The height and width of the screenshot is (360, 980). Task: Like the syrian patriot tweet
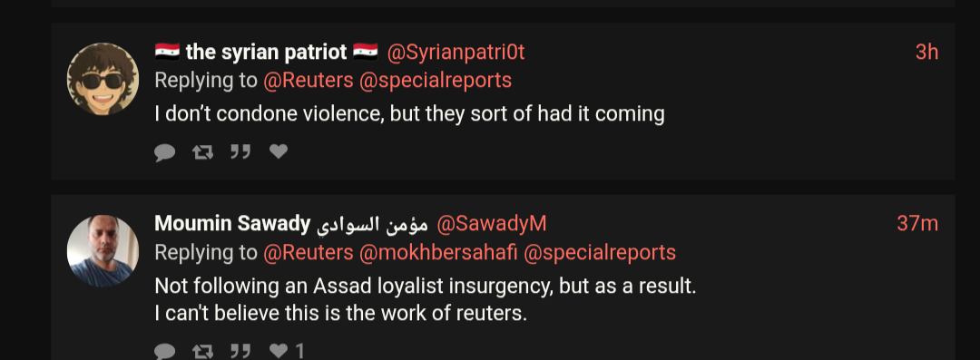(x=279, y=151)
